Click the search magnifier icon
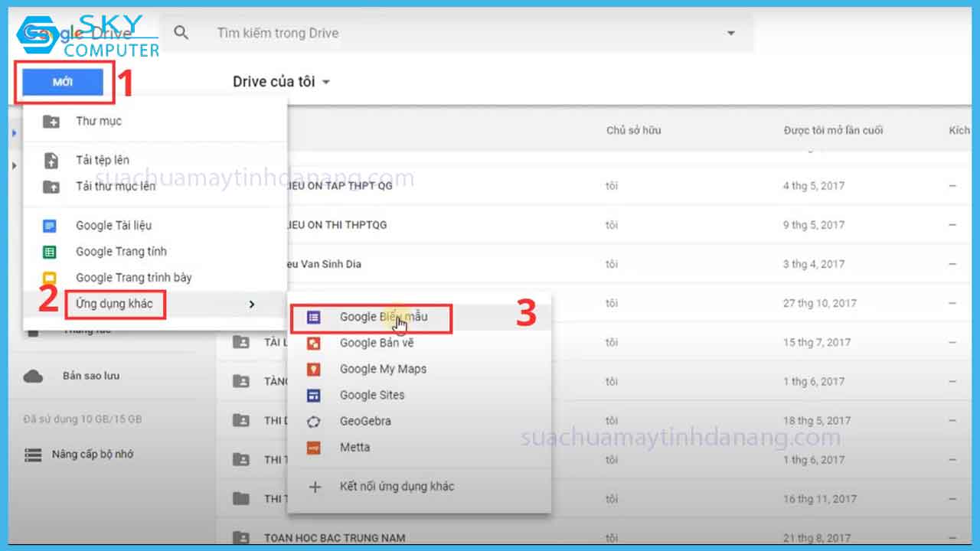 click(181, 33)
